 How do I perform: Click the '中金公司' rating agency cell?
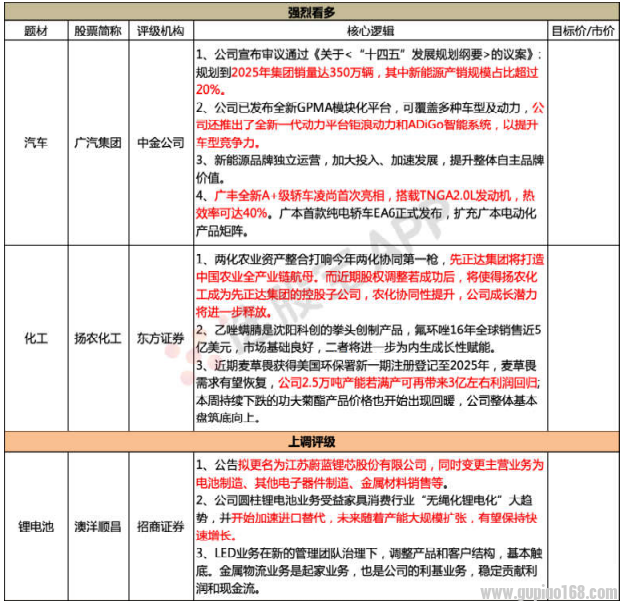coord(161,142)
